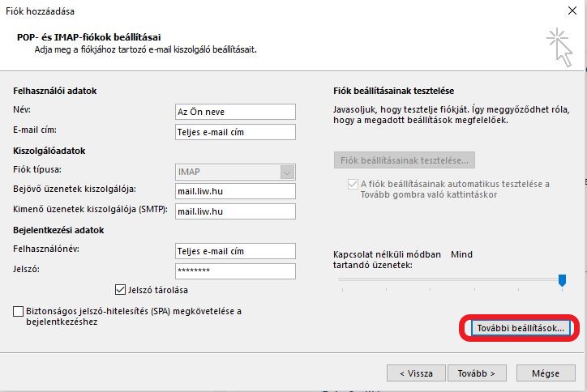This screenshot has width=587, height=392.
Task: Click the E-mail cím text field
Action: pos(235,131)
